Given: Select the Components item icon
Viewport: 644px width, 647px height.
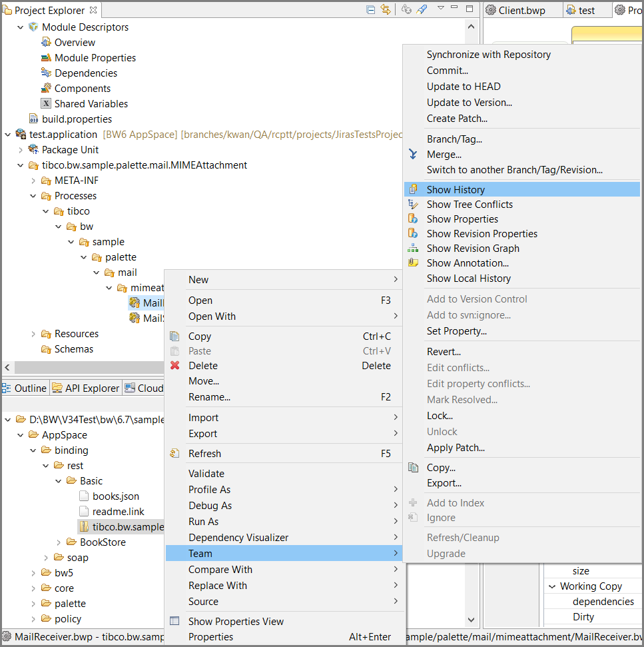Looking at the screenshot, I should (x=46, y=88).
